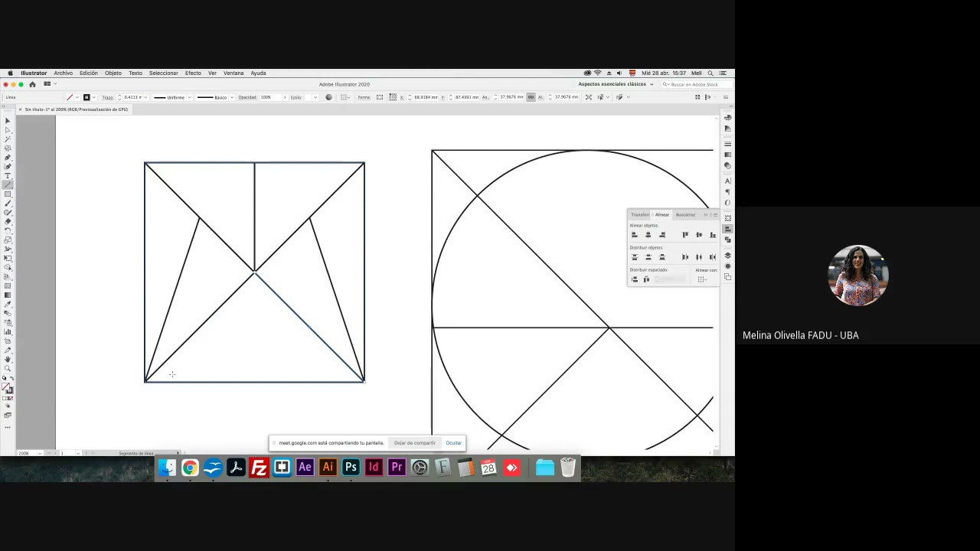Open Aspectos esenciales clásicos workspace switcher
This screenshot has width=980, height=551.
pos(616,84)
